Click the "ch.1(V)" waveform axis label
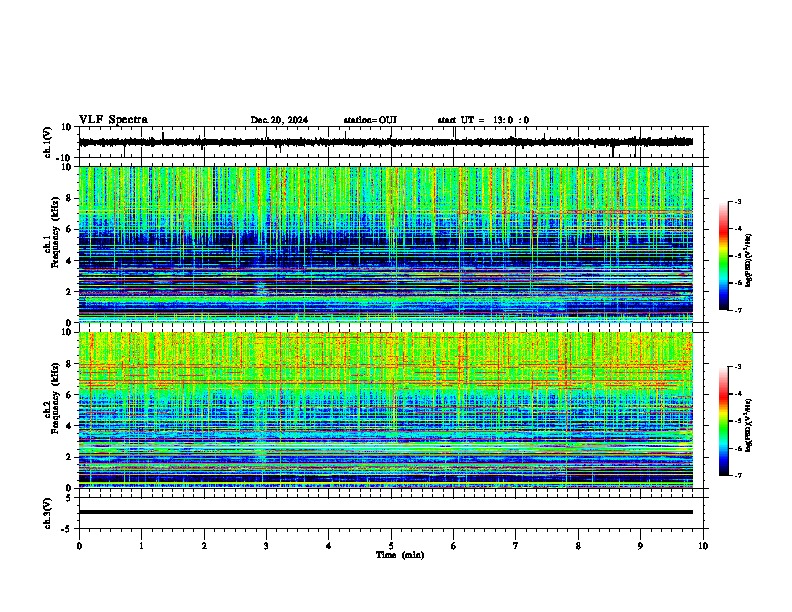Viewport: 792px width, 612px height. point(48,142)
